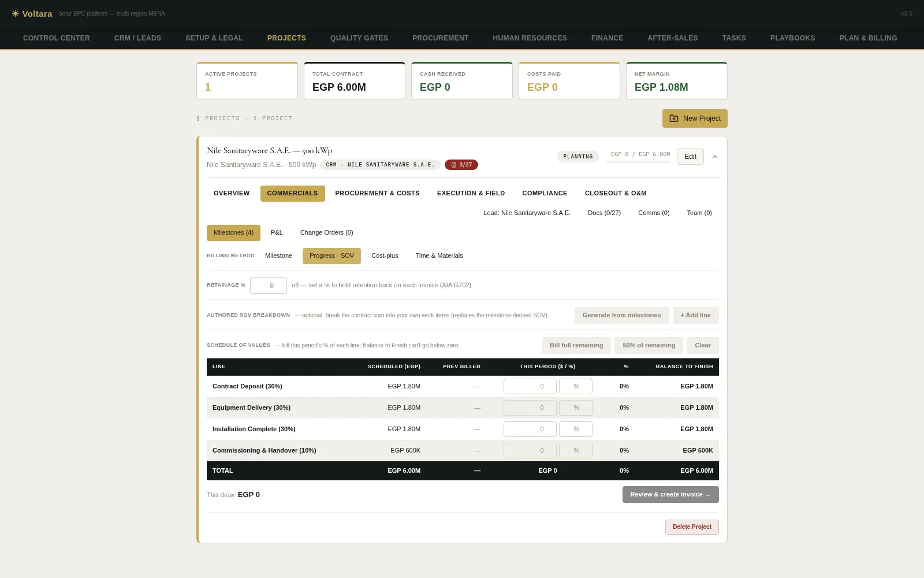Click the folder icon in New Project button
This screenshot has height=578, width=924.
674,118
